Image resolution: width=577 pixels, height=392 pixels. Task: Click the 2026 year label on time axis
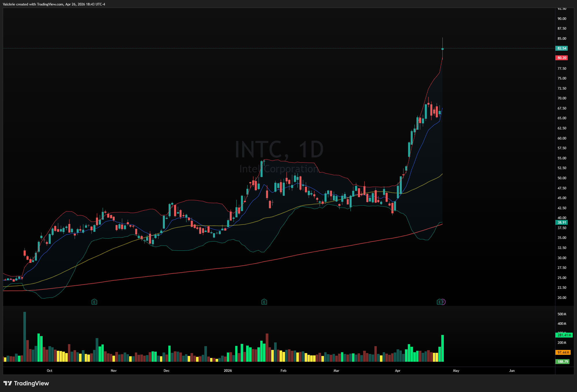(x=228, y=371)
